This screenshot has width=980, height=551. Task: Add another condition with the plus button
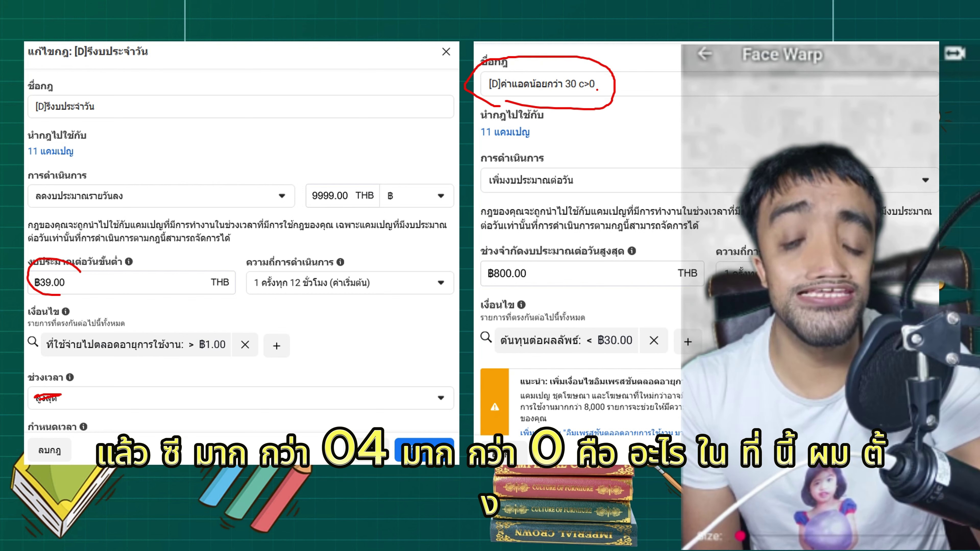click(276, 346)
